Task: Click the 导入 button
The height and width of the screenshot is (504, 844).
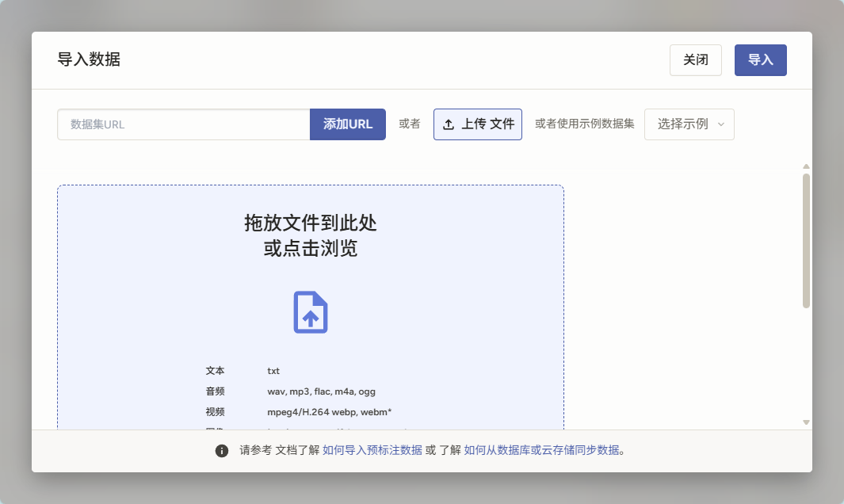Action: [761, 59]
